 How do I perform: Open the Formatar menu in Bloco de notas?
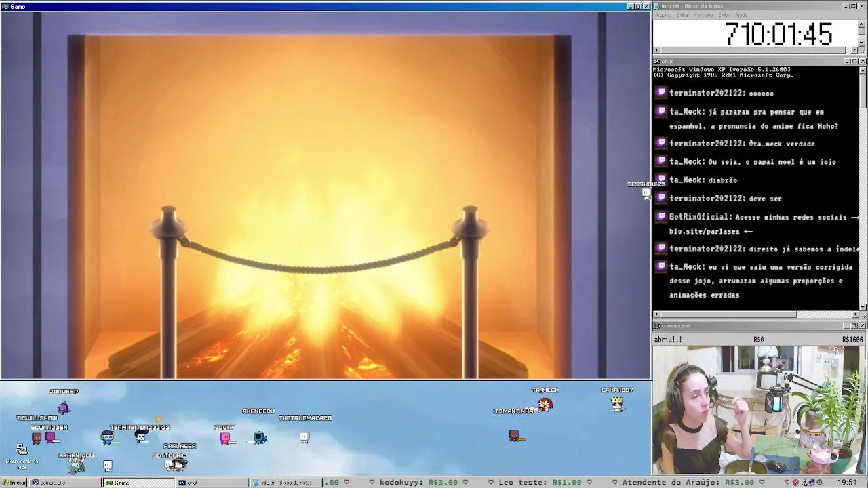point(703,15)
